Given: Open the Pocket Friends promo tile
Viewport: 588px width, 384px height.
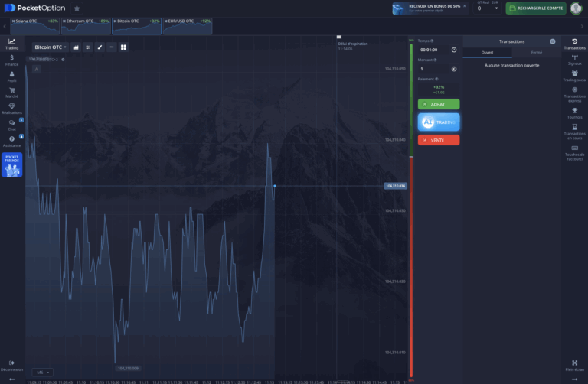Looking at the screenshot, I should [11, 164].
